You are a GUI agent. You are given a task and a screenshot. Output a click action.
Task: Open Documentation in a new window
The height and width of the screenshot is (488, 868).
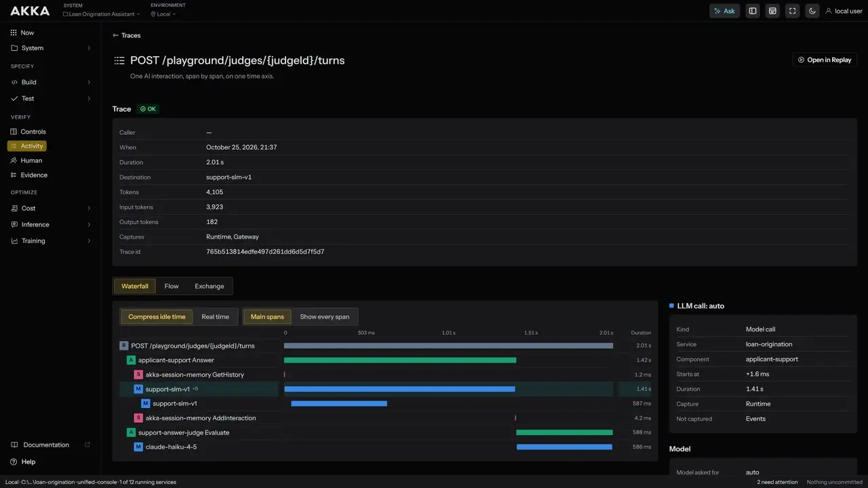click(51, 445)
